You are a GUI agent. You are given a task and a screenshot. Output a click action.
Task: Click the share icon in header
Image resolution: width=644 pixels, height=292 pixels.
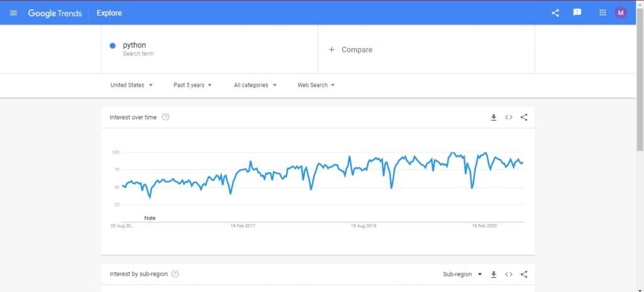tap(555, 13)
